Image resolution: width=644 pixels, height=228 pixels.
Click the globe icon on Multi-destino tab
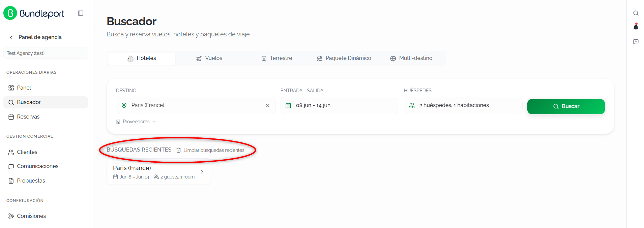coord(393,59)
